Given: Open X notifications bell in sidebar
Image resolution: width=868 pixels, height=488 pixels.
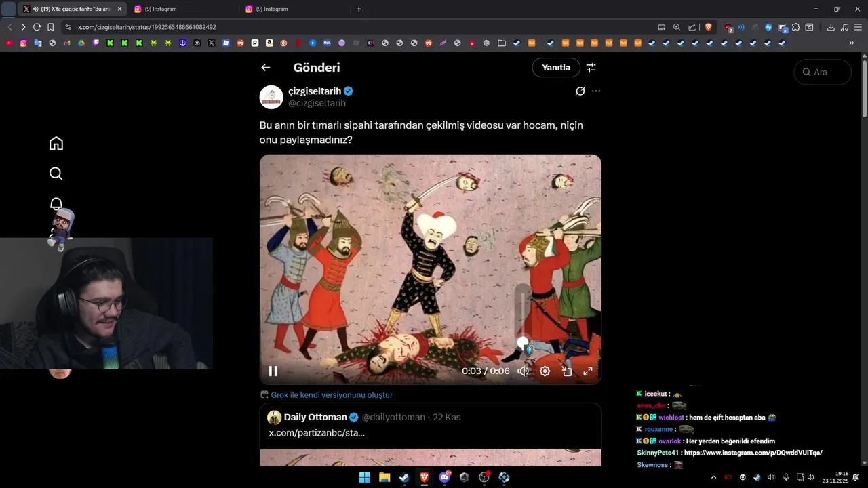Looking at the screenshot, I should pyautogui.click(x=56, y=203).
